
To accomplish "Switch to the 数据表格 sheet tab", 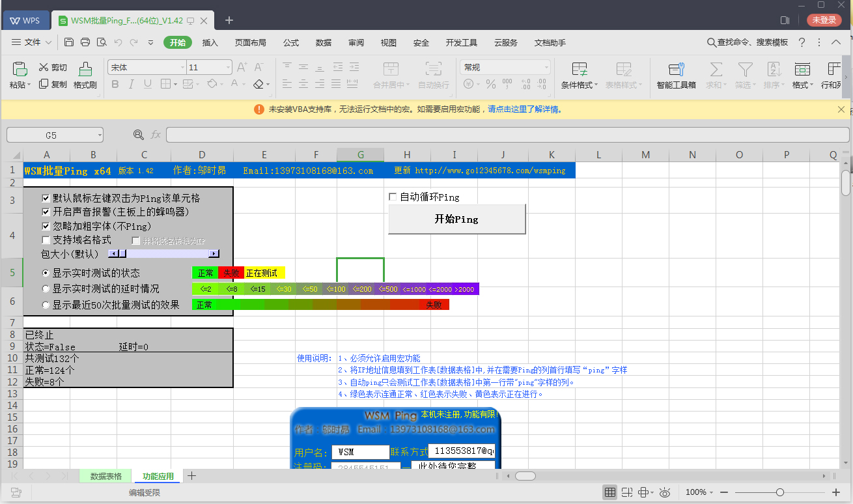I will [105, 476].
